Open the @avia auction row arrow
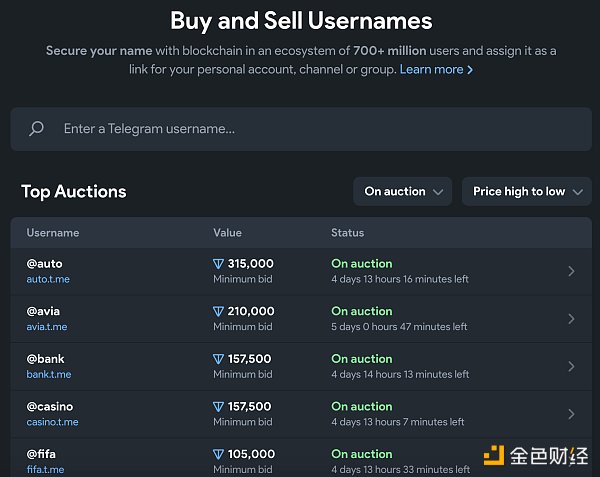Image resolution: width=600 pixels, height=477 pixels. [571, 319]
